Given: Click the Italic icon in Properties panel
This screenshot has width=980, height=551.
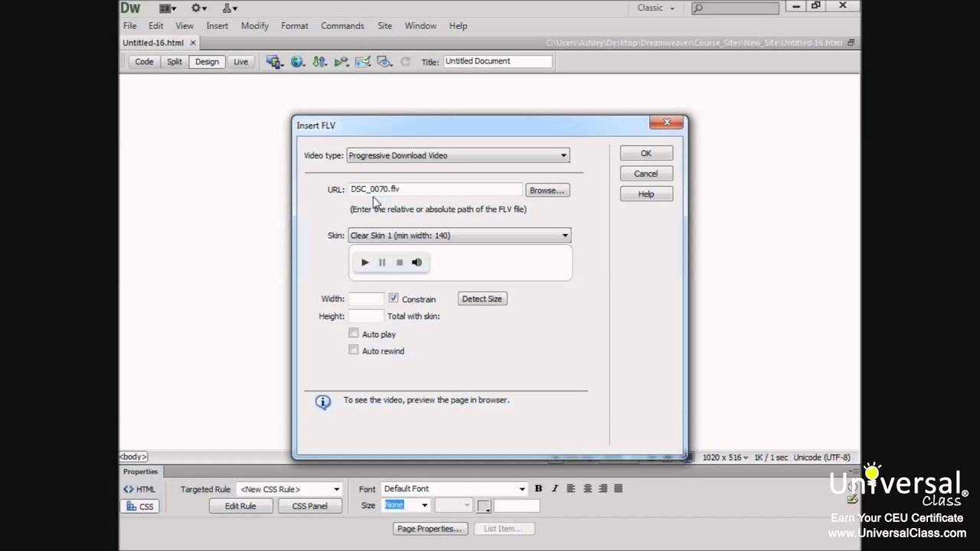Looking at the screenshot, I should [x=555, y=488].
